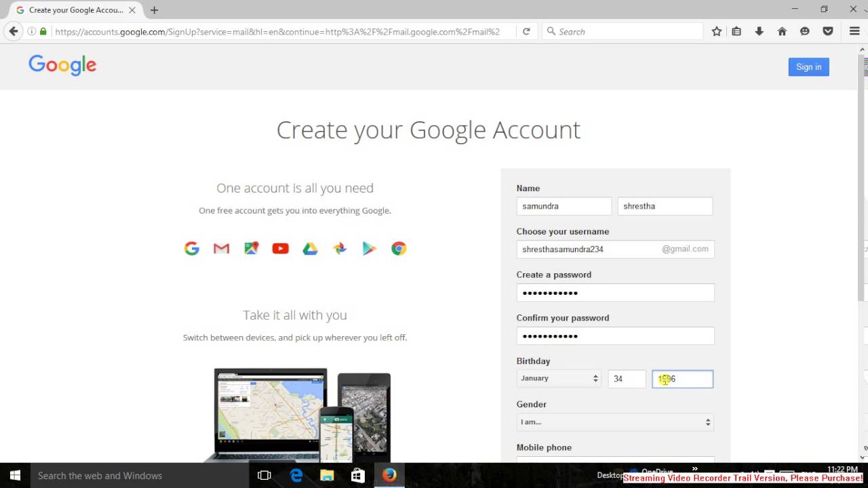Open the Windows Store taskbar icon
The height and width of the screenshot is (488, 868).
[358, 475]
